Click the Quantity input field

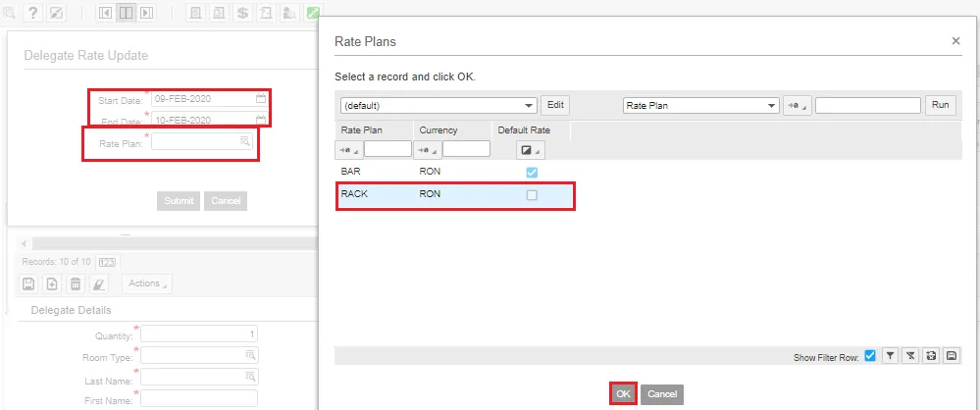(199, 333)
